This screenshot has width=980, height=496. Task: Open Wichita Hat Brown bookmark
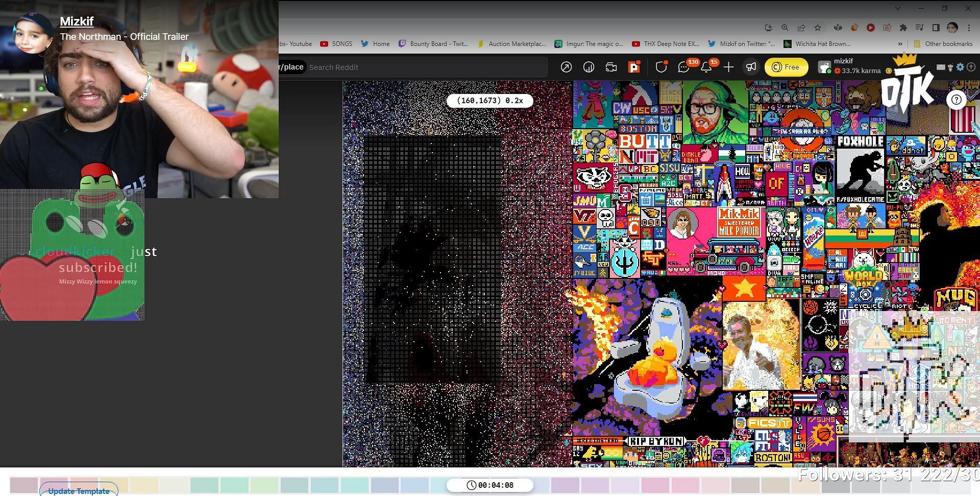(817, 44)
